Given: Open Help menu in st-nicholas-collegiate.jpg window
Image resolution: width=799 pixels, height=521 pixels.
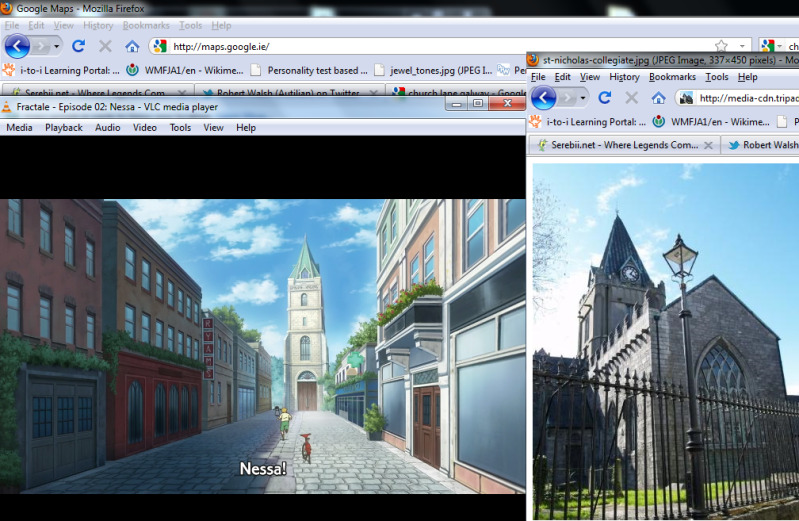Looking at the screenshot, I should point(748,77).
